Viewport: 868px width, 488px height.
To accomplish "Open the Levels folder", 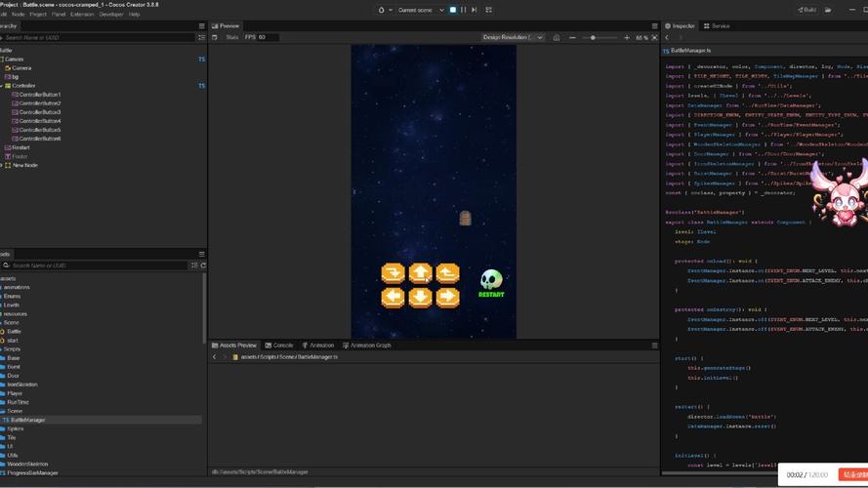I will [x=11, y=305].
